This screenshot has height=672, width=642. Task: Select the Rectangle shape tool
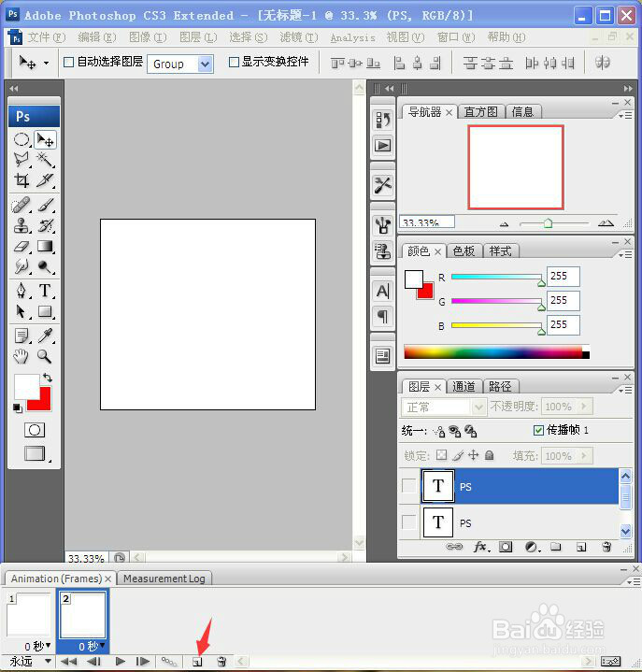(45, 311)
